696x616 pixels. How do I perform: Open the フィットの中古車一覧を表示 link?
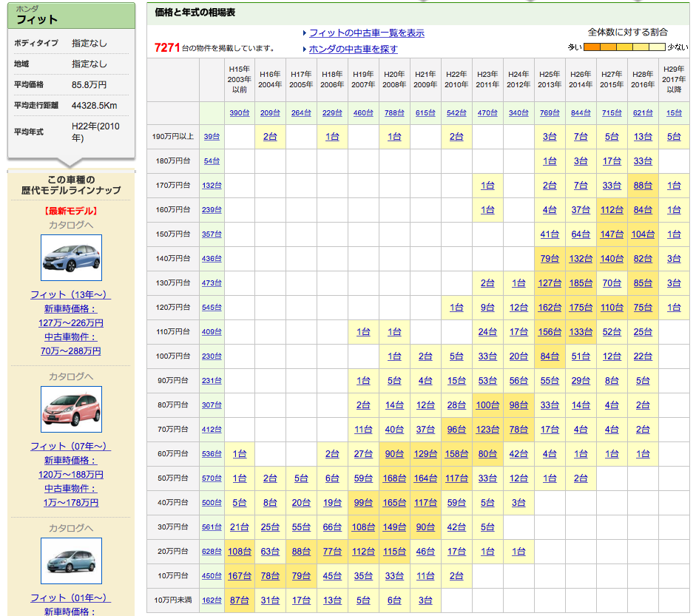click(366, 33)
